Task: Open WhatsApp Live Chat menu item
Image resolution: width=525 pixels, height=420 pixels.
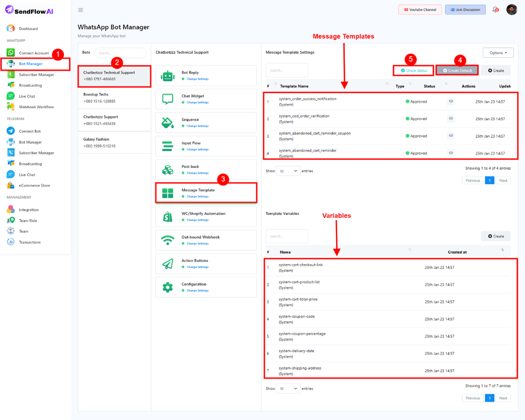Action: 27,96
